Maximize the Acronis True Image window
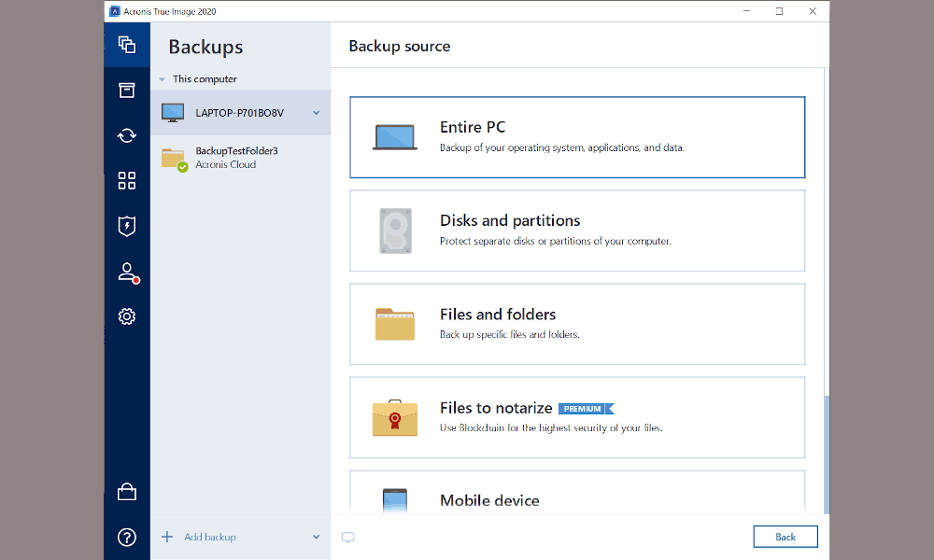 tap(779, 11)
